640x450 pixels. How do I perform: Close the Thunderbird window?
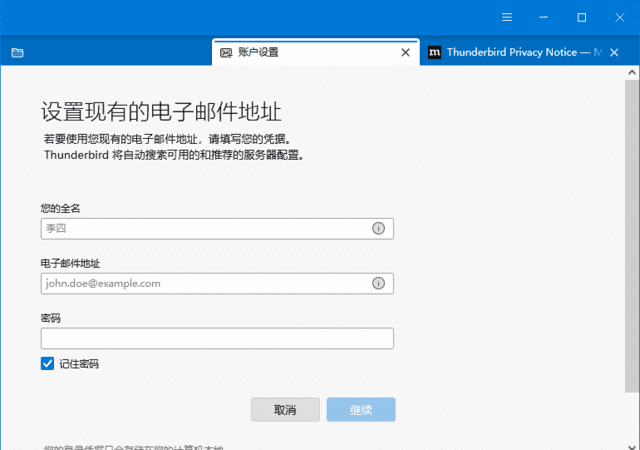pyautogui.click(x=620, y=17)
